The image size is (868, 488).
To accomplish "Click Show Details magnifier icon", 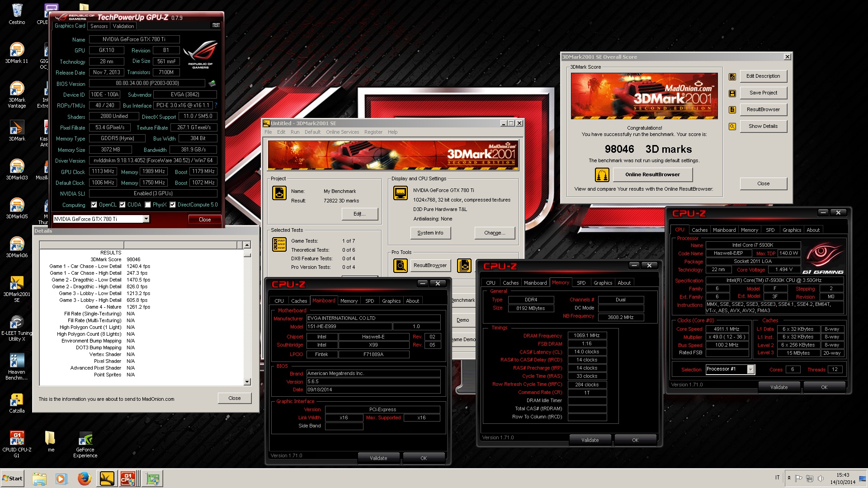I will (x=732, y=127).
